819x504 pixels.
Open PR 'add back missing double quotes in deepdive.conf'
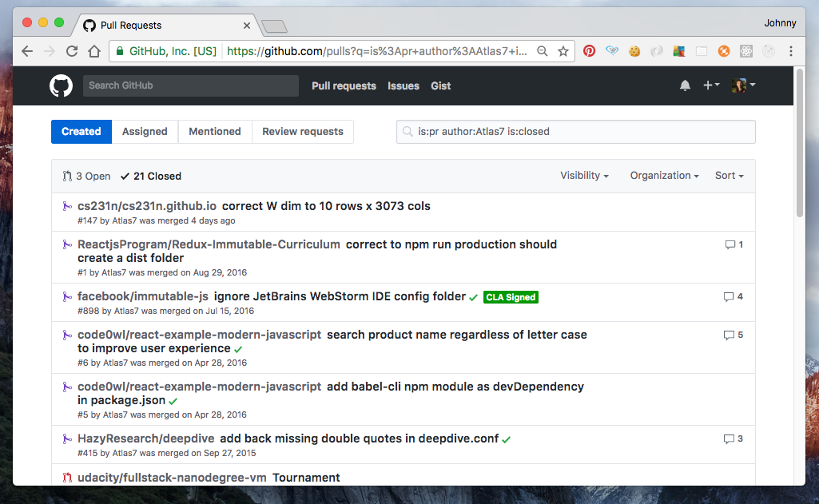pyautogui.click(x=360, y=439)
